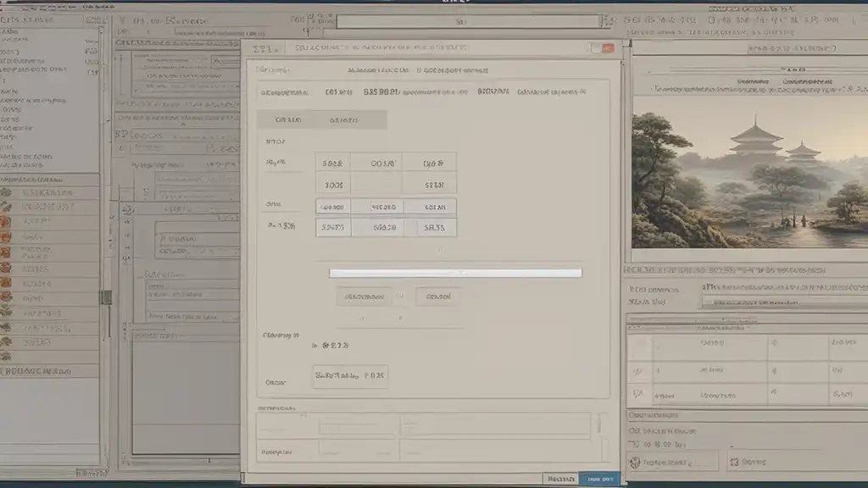This screenshot has width=868, height=488.
Task: Click the small square icon beside the globe button
Action: (733, 462)
